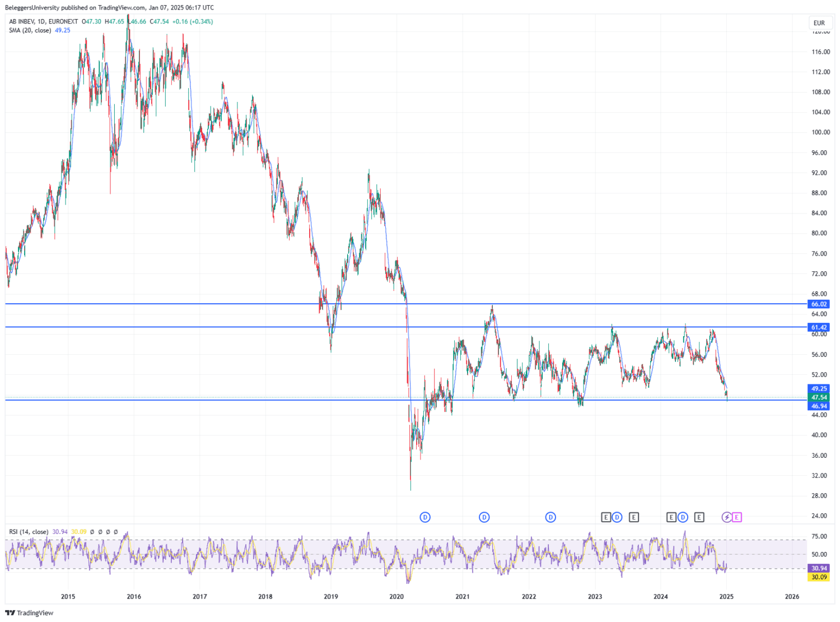The height and width of the screenshot is (622, 840).
Task: Click the AB INBEV symbol title
Action: point(21,22)
